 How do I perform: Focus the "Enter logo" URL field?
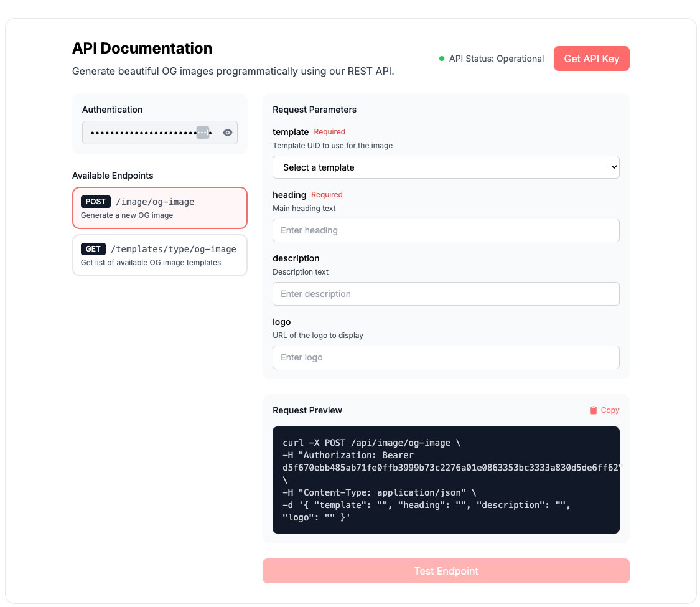pyautogui.click(x=446, y=357)
